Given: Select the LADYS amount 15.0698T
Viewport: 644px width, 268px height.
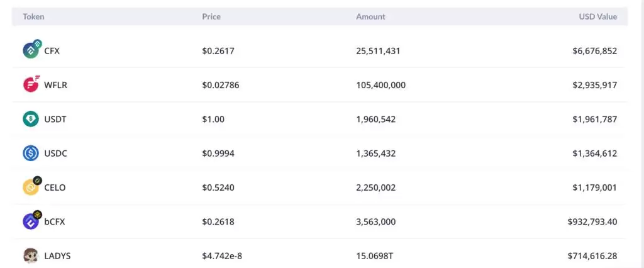Looking at the screenshot, I should [x=375, y=255].
